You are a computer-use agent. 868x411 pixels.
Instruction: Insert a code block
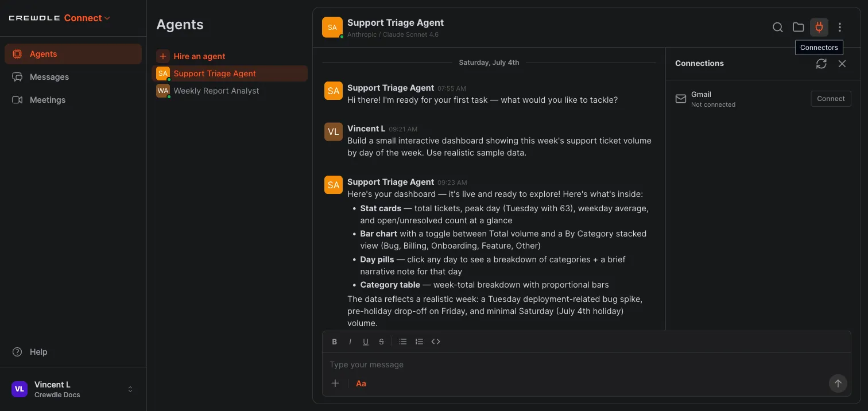coord(436,342)
